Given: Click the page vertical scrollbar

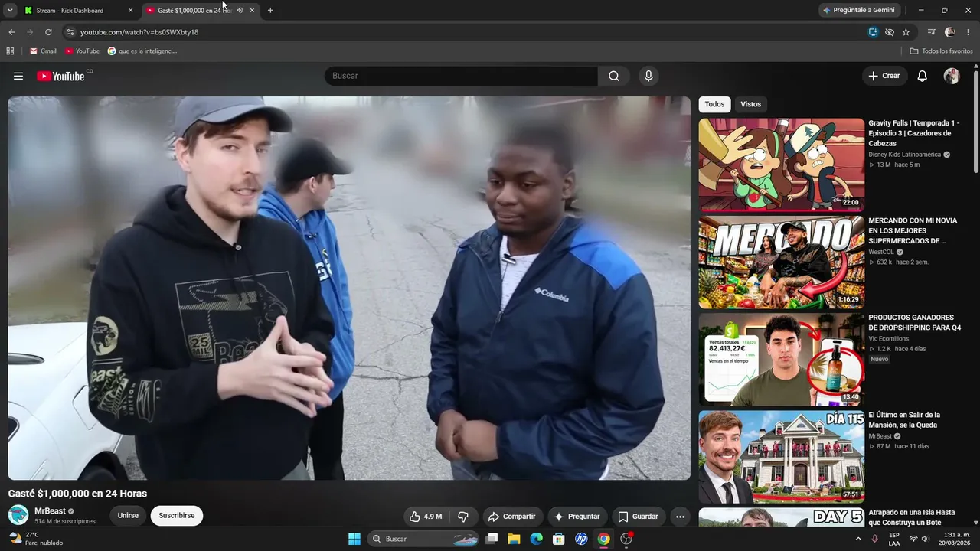Looking at the screenshot, I should point(975,122).
